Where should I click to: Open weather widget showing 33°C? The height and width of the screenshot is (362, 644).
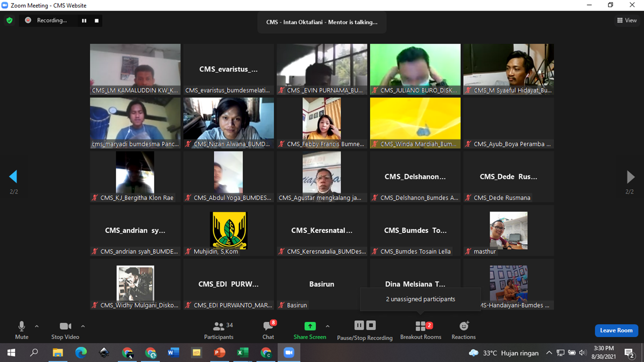[503, 353]
